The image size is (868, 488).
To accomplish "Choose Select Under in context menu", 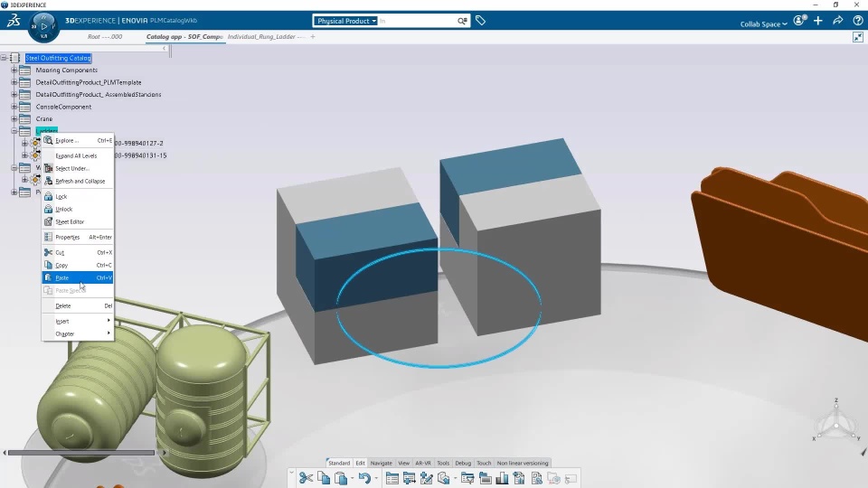I will (78, 168).
